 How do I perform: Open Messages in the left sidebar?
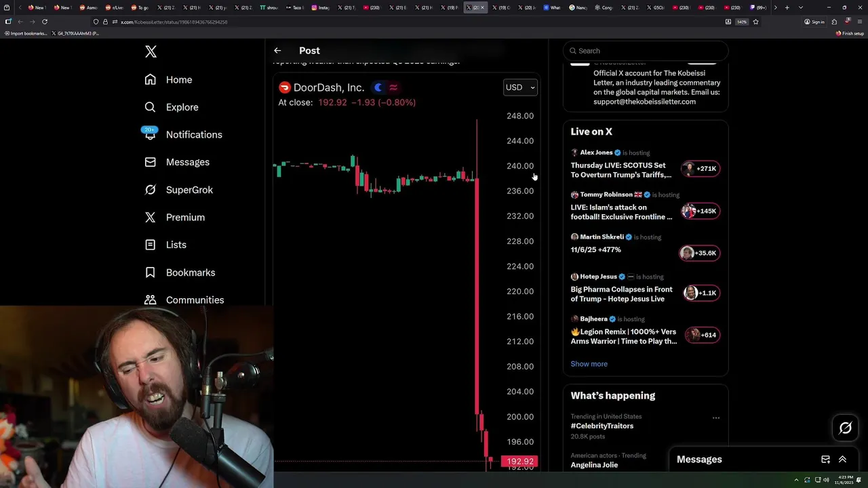pos(178,162)
